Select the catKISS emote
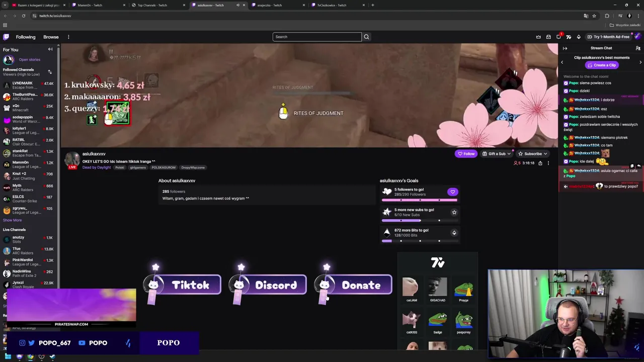Viewport: 644px width, 362px height. tap(412, 322)
